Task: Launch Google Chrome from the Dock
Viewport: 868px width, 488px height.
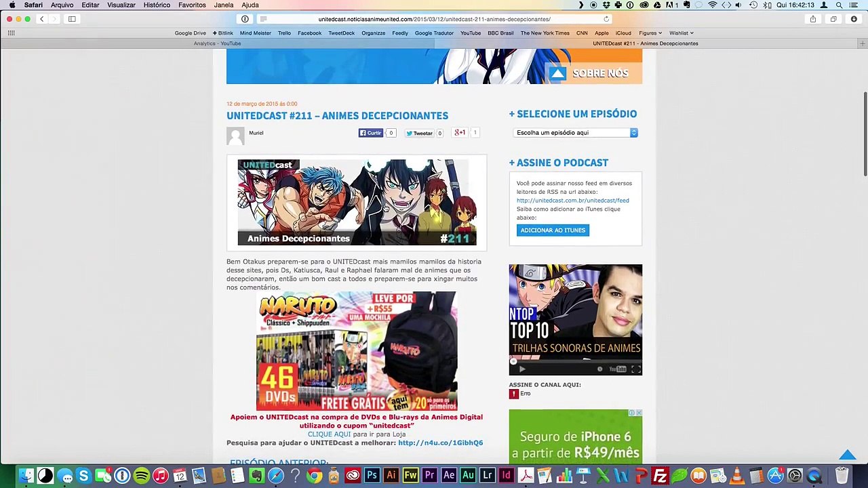Action: tap(314, 476)
